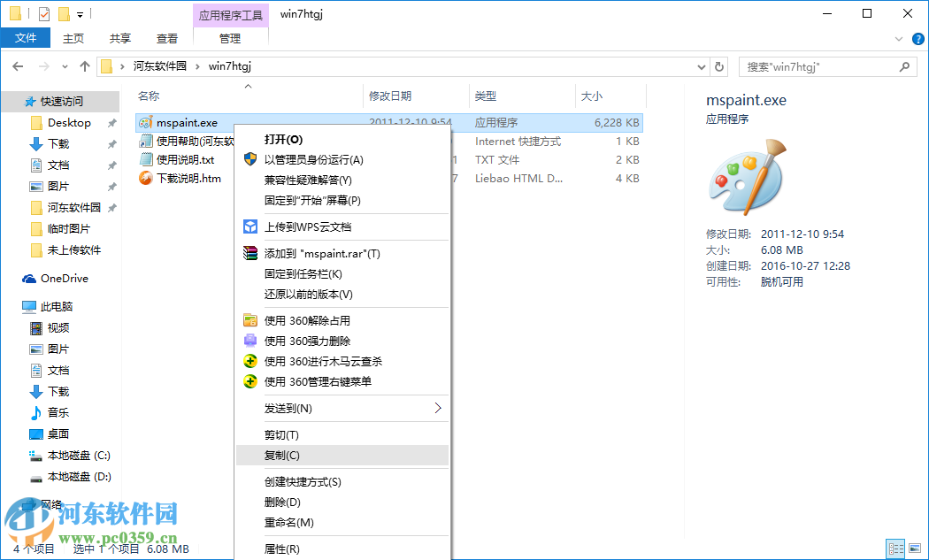929x560 pixels.
Task: Click the search magnifier in the search box
Action: 904,65
